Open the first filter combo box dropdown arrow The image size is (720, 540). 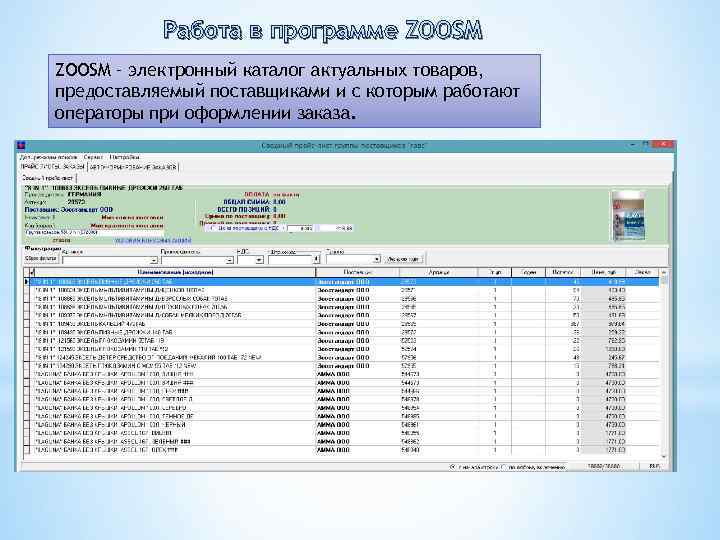coord(154,260)
